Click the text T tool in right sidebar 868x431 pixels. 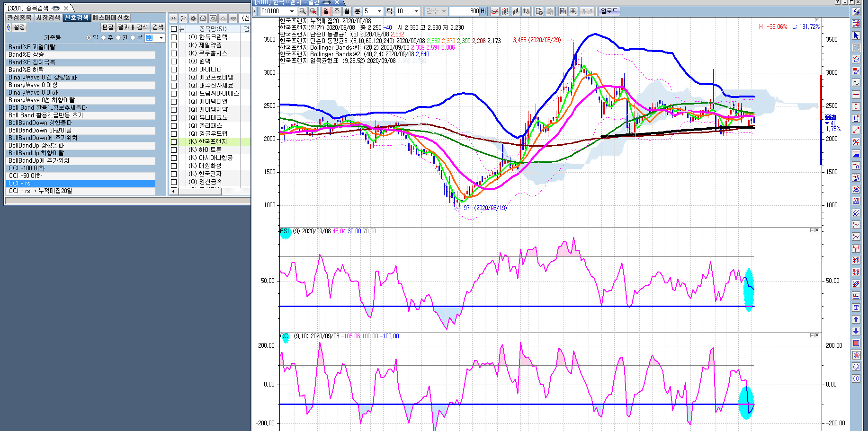coord(856,308)
